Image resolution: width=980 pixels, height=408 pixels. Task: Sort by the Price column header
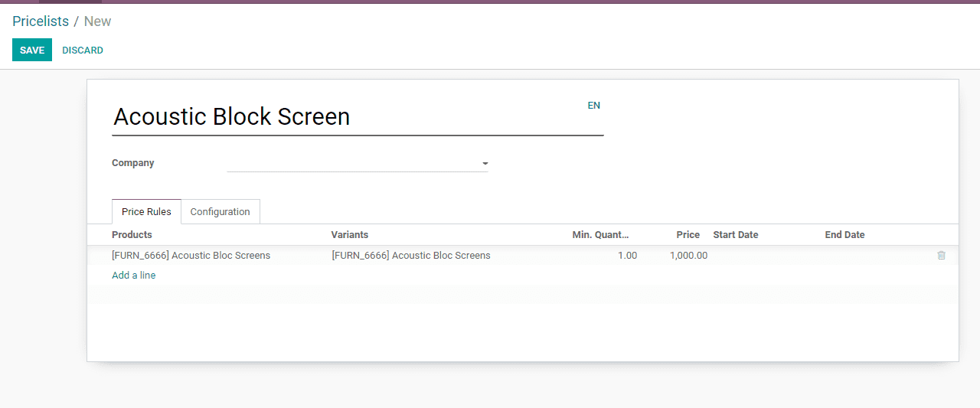[688, 235]
